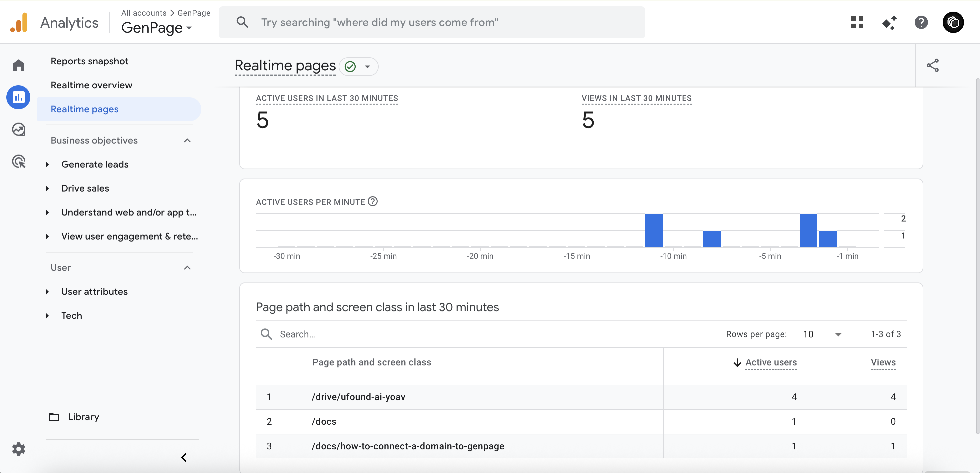This screenshot has width=980, height=473.
Task: Open the Advertising icon in left rail
Action: click(x=18, y=162)
